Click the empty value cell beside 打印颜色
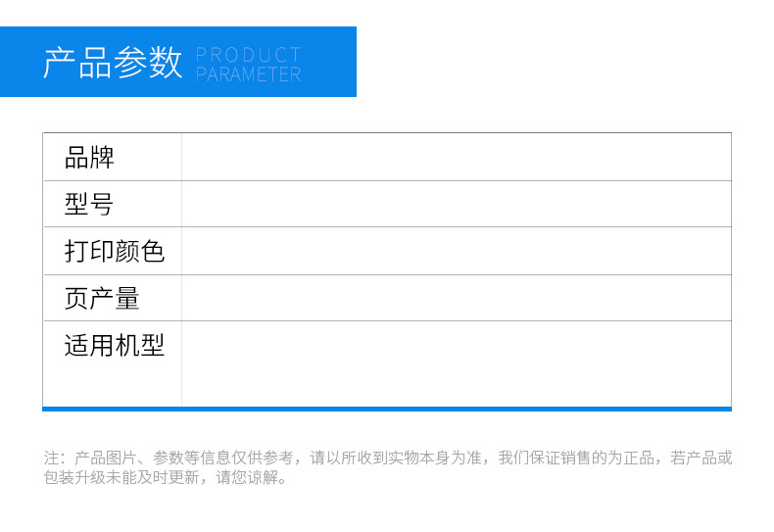This screenshot has width=774, height=532. tap(456, 251)
